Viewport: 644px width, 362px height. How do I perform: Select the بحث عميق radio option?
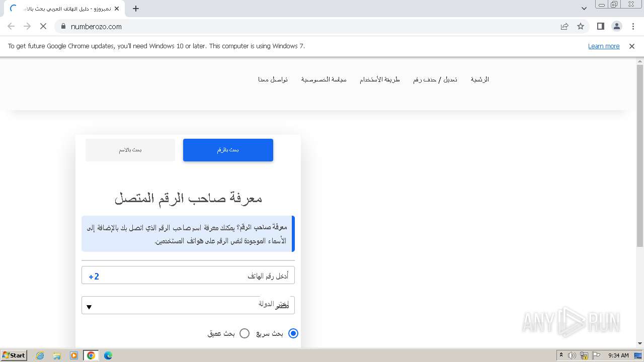[245, 333]
